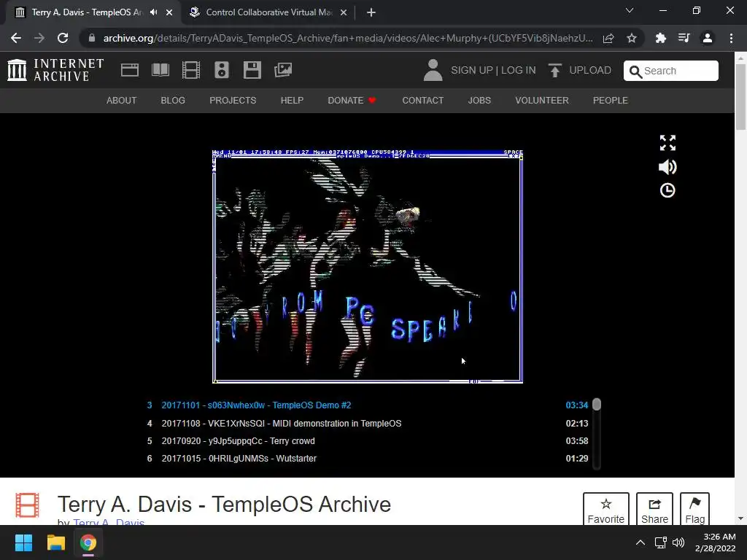View site info via the lock icon
Screen dimensions: 747x560
(x=92, y=38)
